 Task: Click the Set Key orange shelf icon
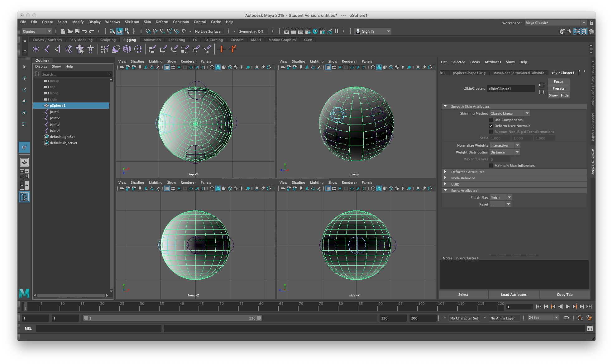click(221, 49)
